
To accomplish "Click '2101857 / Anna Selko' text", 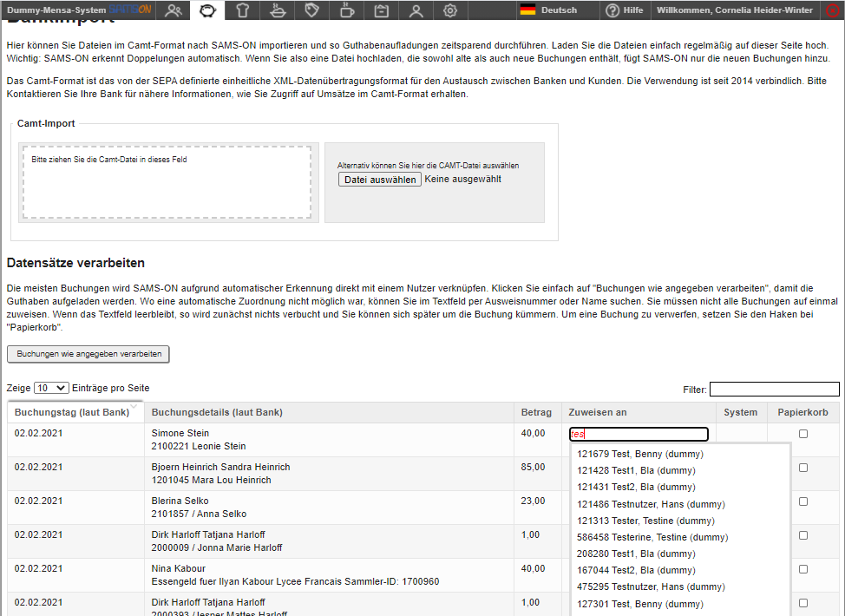I will click(x=199, y=514).
